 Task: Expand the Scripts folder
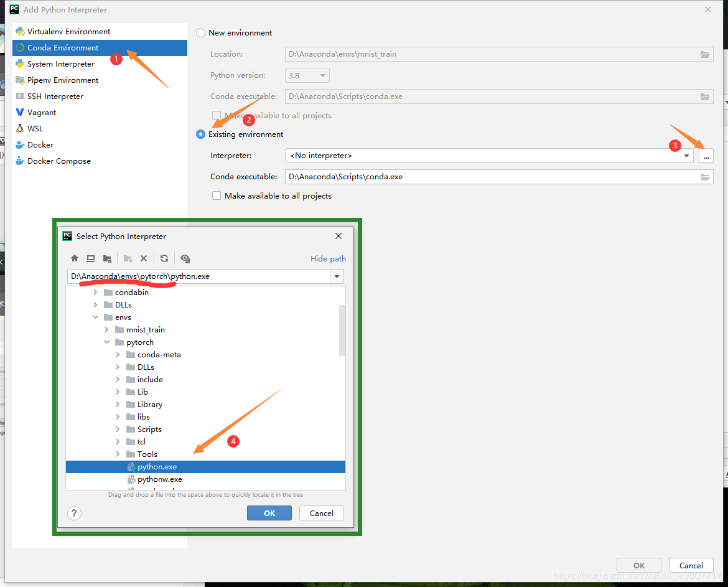[x=118, y=430]
